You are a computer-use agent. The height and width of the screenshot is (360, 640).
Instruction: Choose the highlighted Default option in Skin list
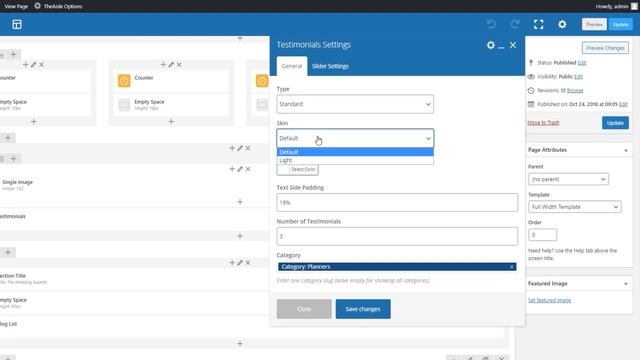point(355,152)
